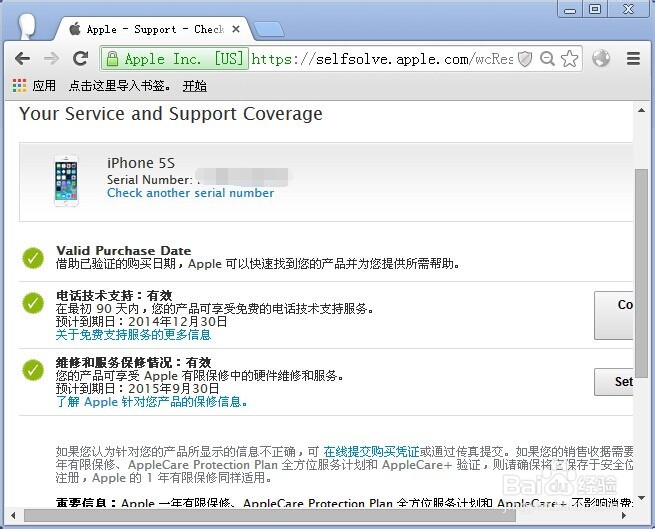Click the browser Forward arrow
This screenshot has width=655, height=529.
click(x=51, y=58)
